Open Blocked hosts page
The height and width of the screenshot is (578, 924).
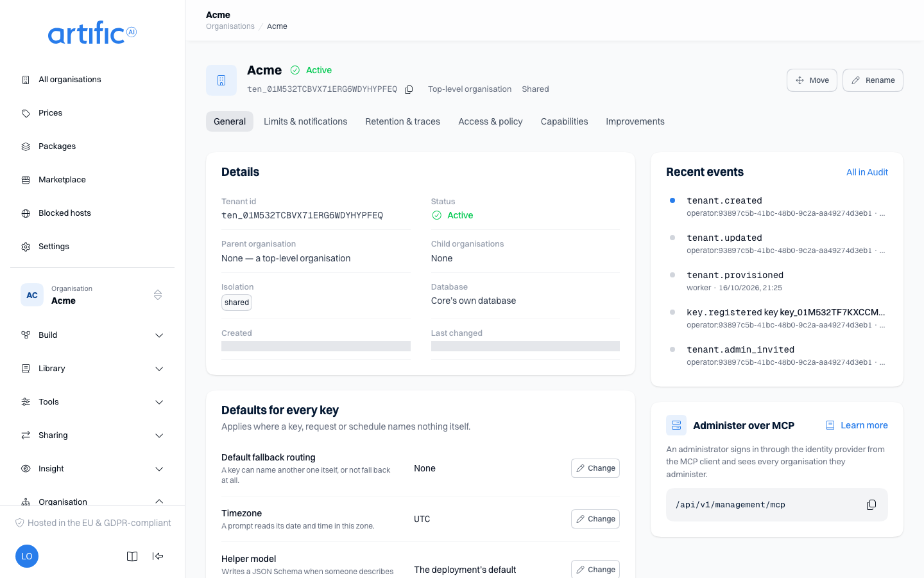coord(92,213)
